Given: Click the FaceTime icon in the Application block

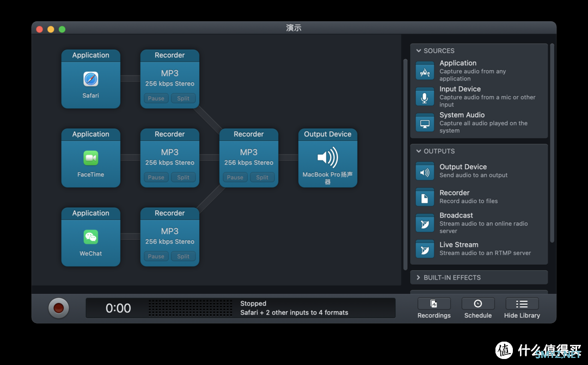Looking at the screenshot, I should click(x=91, y=158).
